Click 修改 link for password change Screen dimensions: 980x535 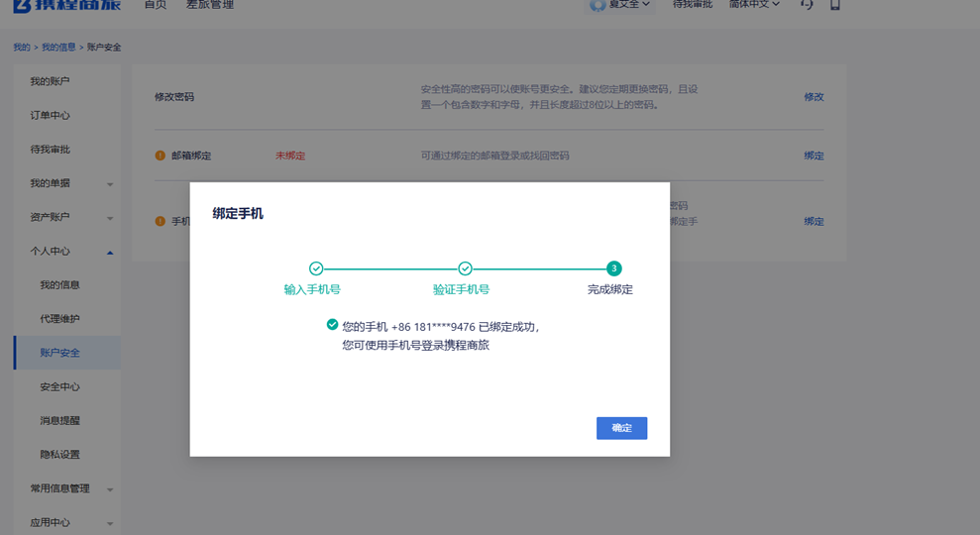[814, 97]
